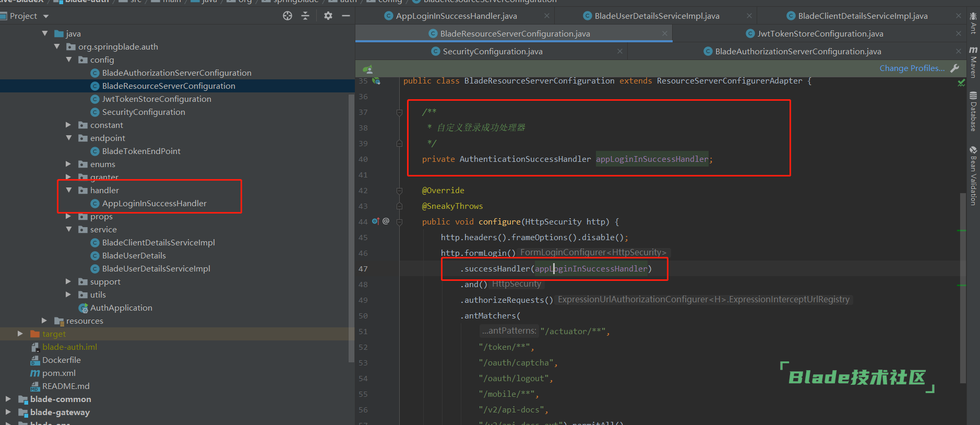Expand the blade-gateway module

[x=8, y=412]
